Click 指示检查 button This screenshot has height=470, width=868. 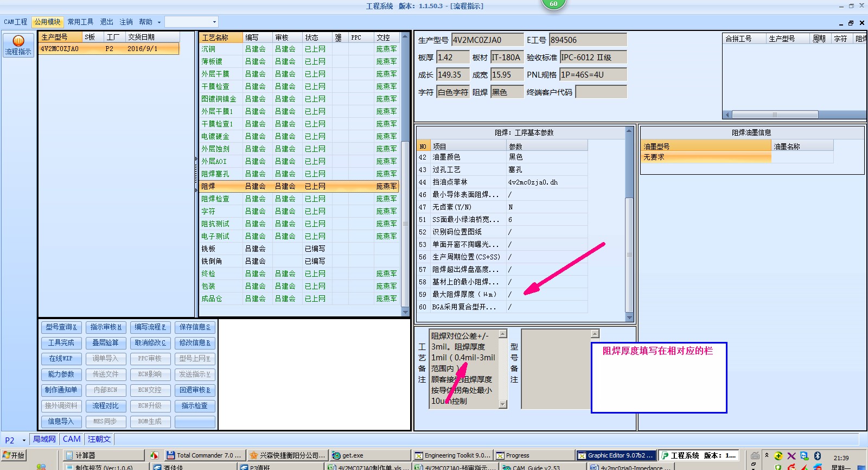tap(195, 406)
